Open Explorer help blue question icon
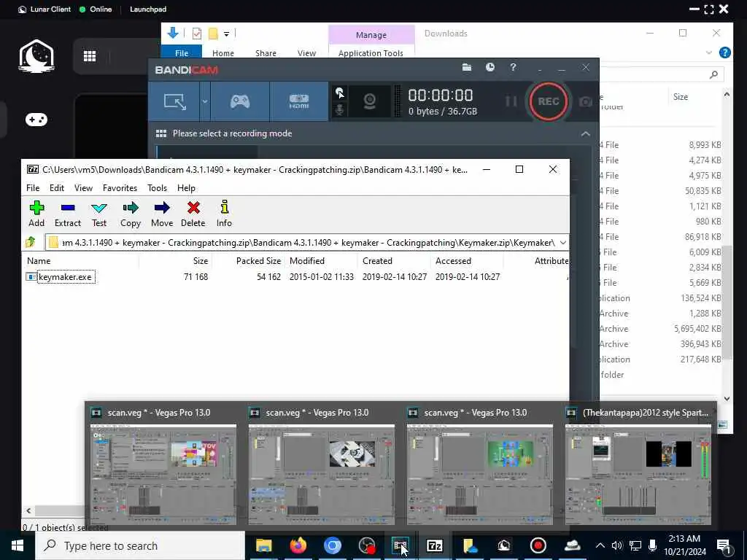Screen dimensions: 747x560 (x=724, y=52)
